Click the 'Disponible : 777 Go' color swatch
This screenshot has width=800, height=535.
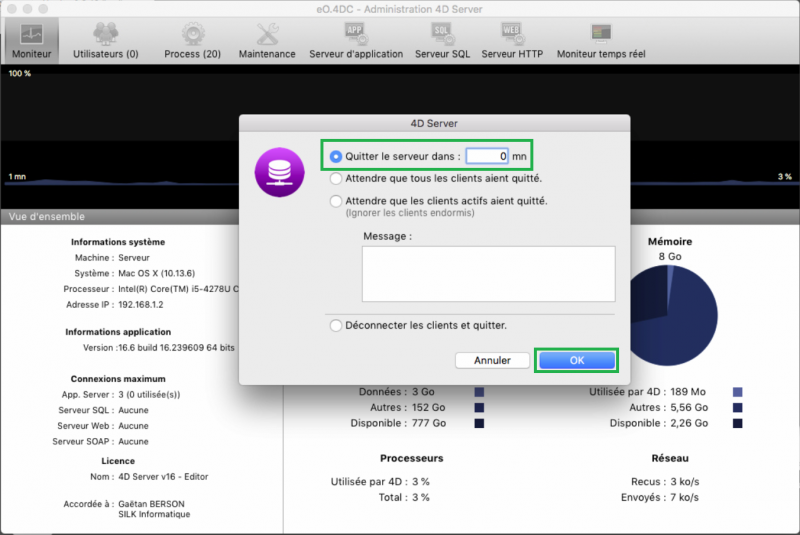[480, 424]
